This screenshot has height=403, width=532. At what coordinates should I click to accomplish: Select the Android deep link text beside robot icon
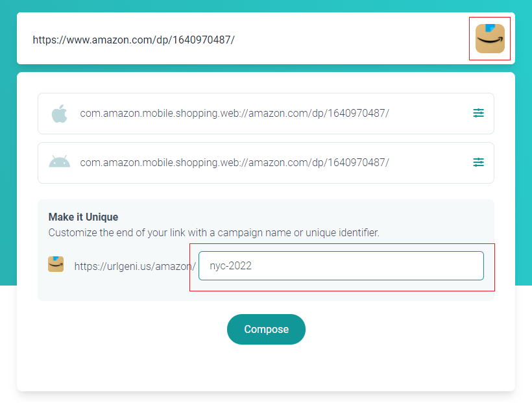coord(234,163)
